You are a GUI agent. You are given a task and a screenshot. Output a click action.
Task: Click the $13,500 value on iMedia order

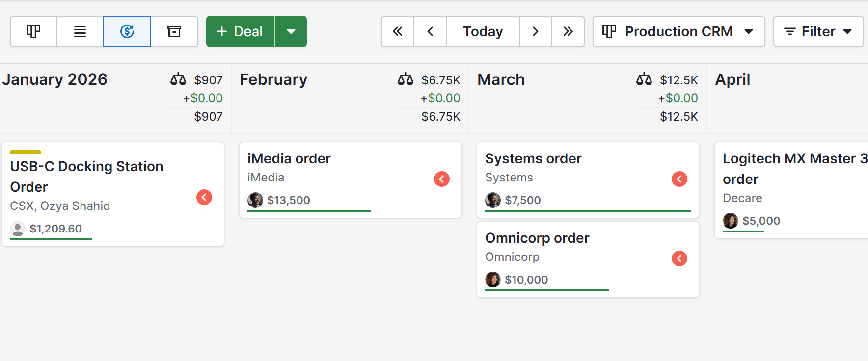[289, 200]
